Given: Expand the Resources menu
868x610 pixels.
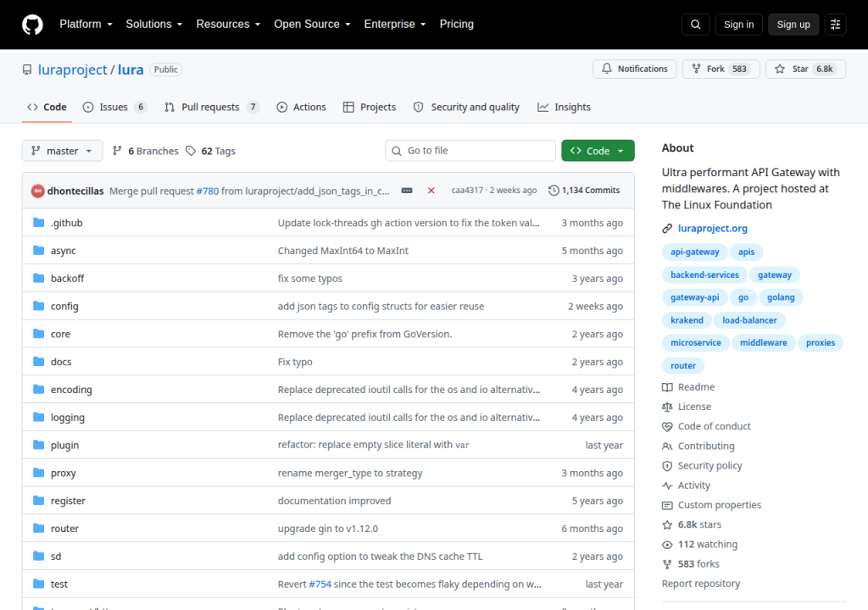Looking at the screenshot, I should tap(228, 25).
